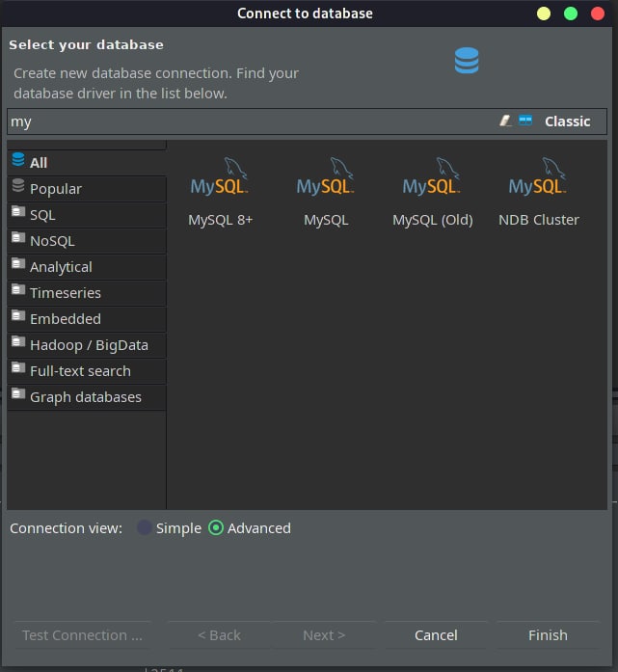Viewport: 618px width, 672px height.
Task: Open the Popular category
Action: [87, 189]
